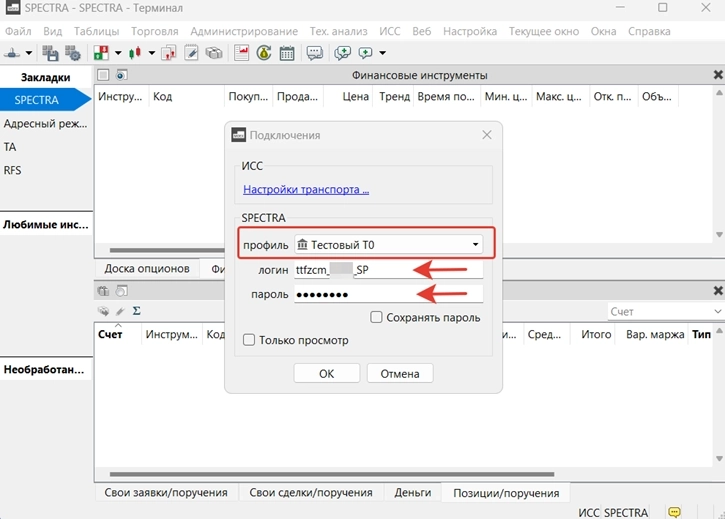Open the candlestick chart toolbar icon
This screenshot has width=725, height=519.
[136, 53]
